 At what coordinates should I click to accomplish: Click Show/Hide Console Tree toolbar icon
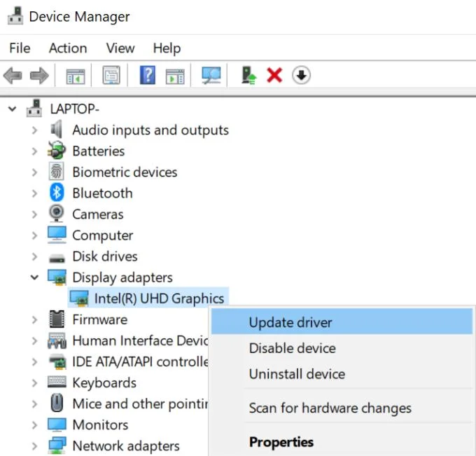pyautogui.click(x=76, y=76)
